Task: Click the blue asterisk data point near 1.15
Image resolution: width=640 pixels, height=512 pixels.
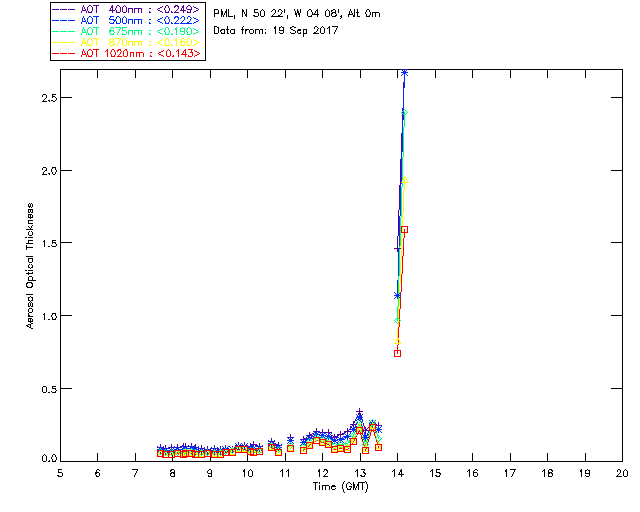Action: pos(397,295)
